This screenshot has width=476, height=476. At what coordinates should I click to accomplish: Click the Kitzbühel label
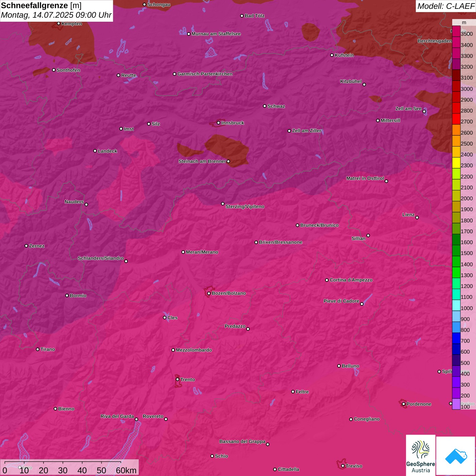[x=351, y=81]
